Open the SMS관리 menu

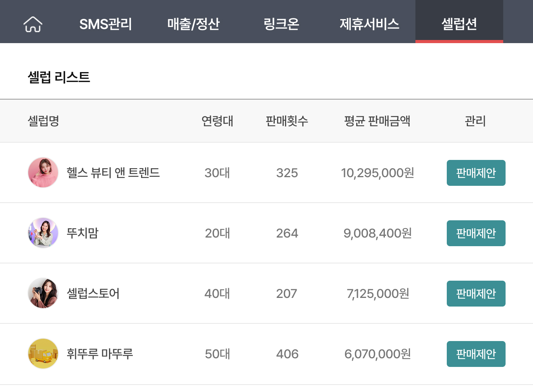pyautogui.click(x=106, y=24)
